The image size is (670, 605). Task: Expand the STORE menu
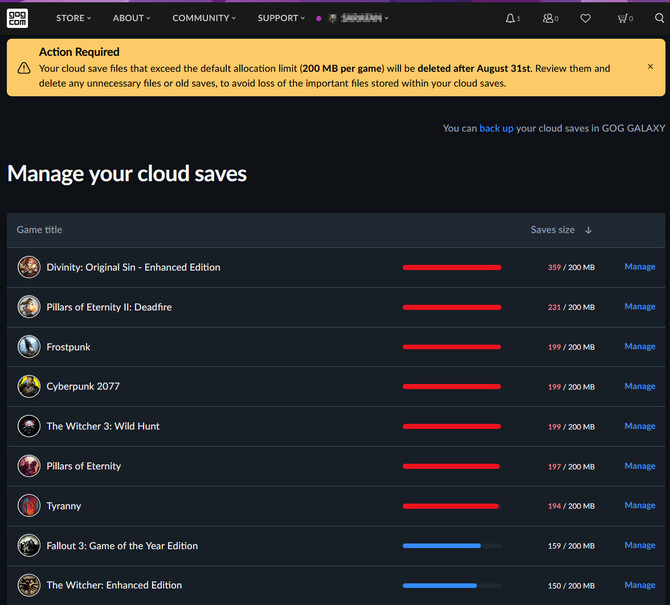point(73,18)
